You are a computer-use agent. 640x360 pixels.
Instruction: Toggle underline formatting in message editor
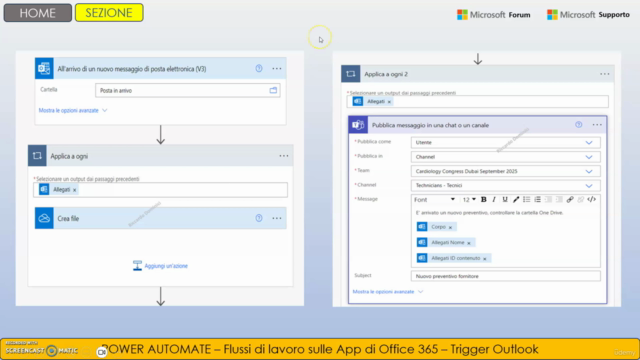point(505,200)
